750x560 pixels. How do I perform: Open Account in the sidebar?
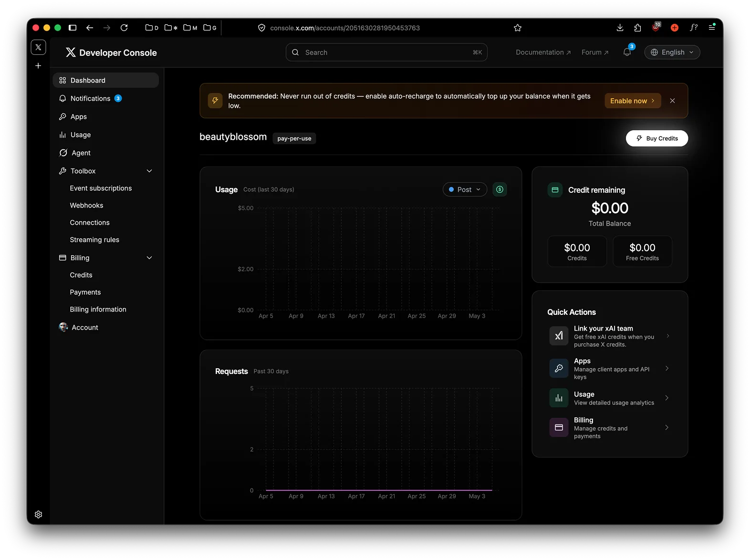105,327
